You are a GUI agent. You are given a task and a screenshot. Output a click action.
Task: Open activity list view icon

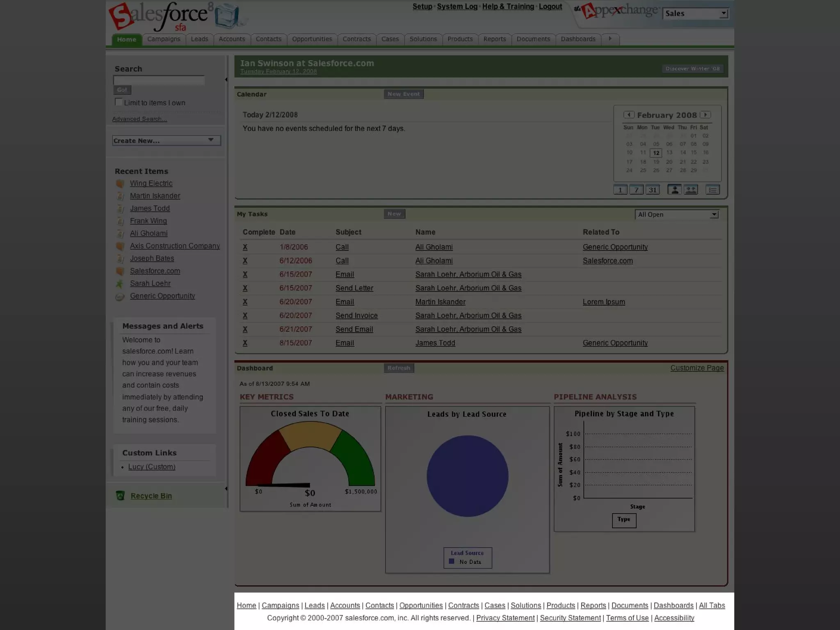pyautogui.click(x=712, y=190)
